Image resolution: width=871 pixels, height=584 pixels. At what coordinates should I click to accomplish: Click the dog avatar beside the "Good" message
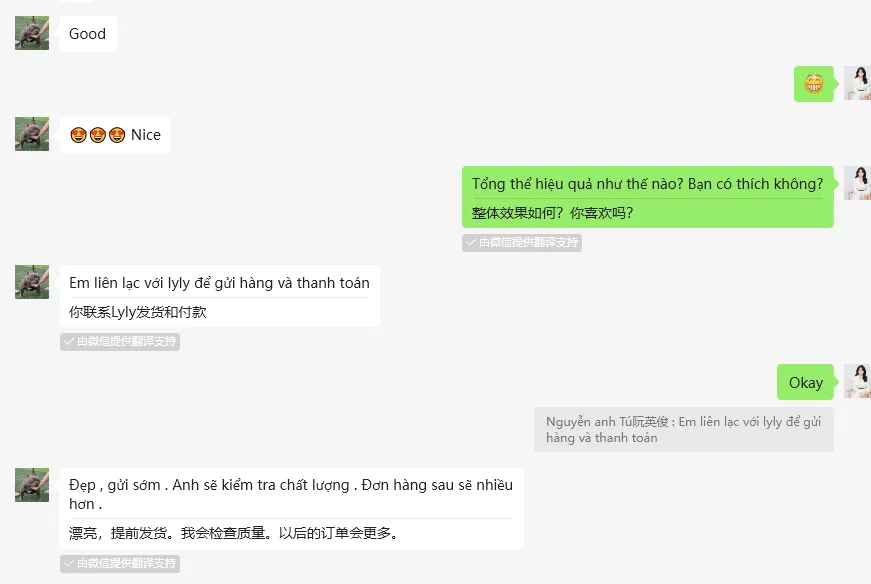coord(32,33)
